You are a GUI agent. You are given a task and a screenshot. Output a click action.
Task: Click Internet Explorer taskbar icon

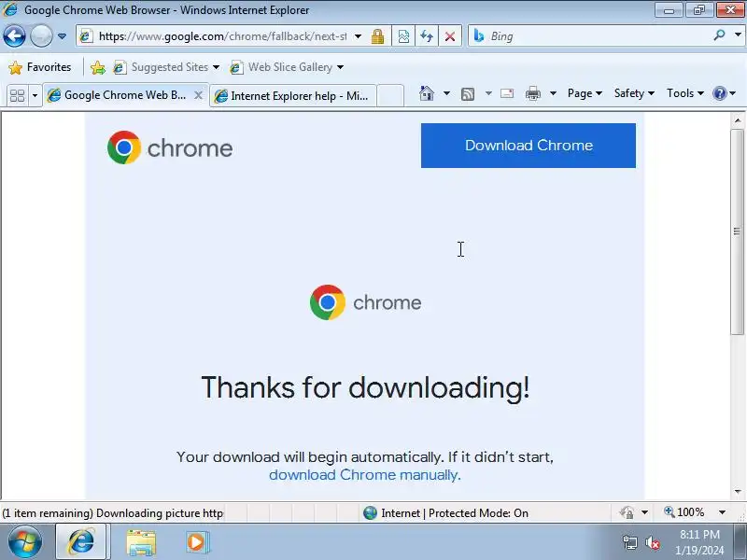[x=81, y=542]
